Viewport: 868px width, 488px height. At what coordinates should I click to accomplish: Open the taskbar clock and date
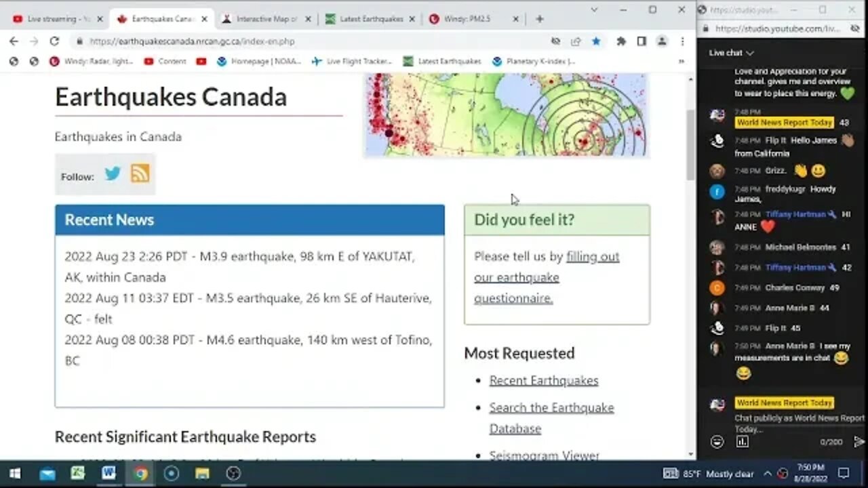pos(809,473)
